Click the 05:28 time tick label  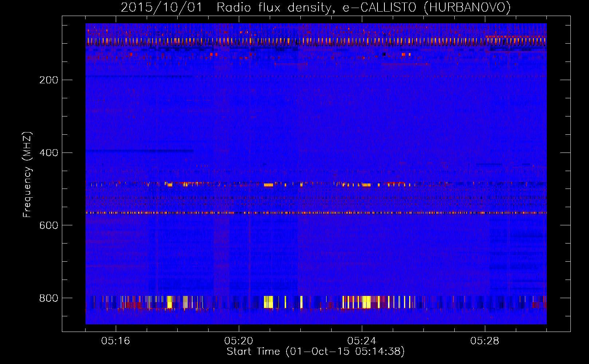(485, 341)
